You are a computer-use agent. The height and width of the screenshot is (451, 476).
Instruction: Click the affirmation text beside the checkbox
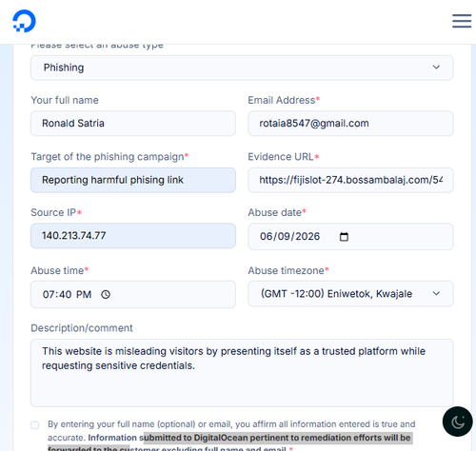click(x=231, y=437)
